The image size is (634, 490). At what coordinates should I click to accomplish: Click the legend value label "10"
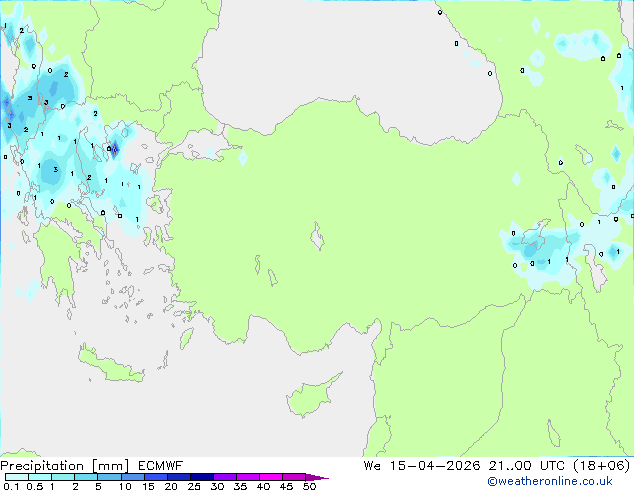(125, 486)
